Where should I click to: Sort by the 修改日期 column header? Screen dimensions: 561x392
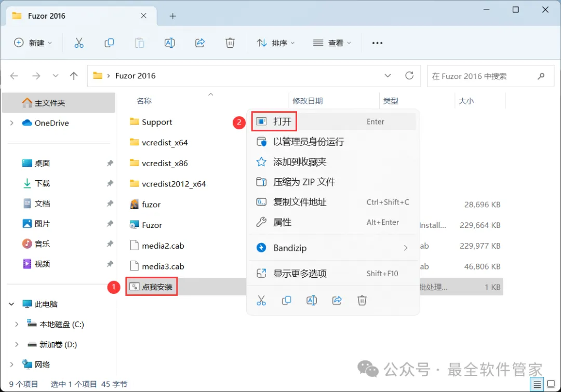coord(308,101)
